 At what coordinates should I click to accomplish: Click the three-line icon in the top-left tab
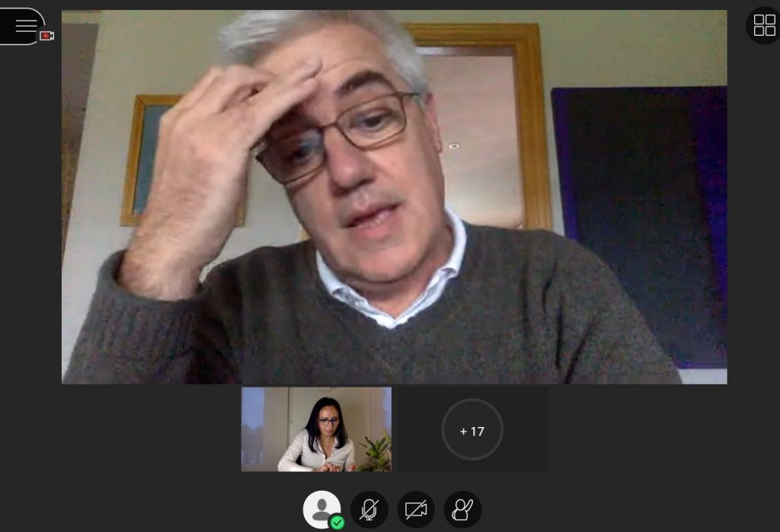coord(26,26)
